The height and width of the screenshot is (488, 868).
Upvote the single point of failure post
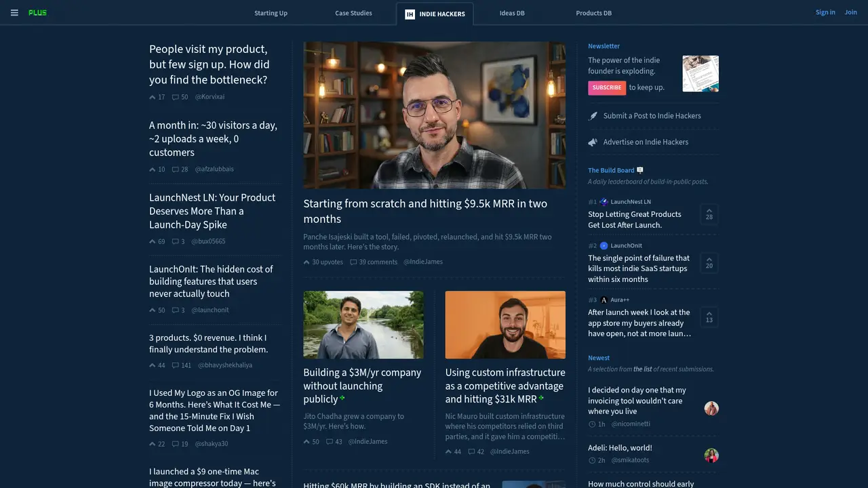[x=709, y=262]
